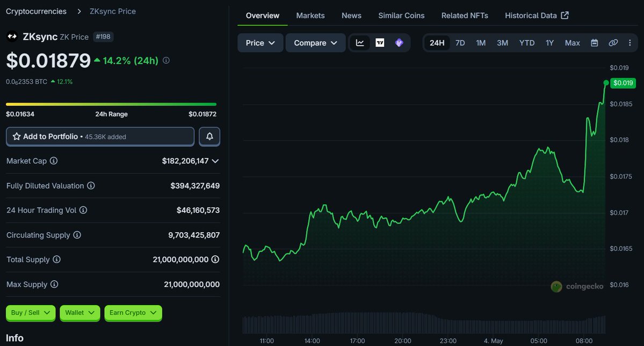644x346 pixels.
Task: Click the volume bars below the chart
Action: coord(423,323)
